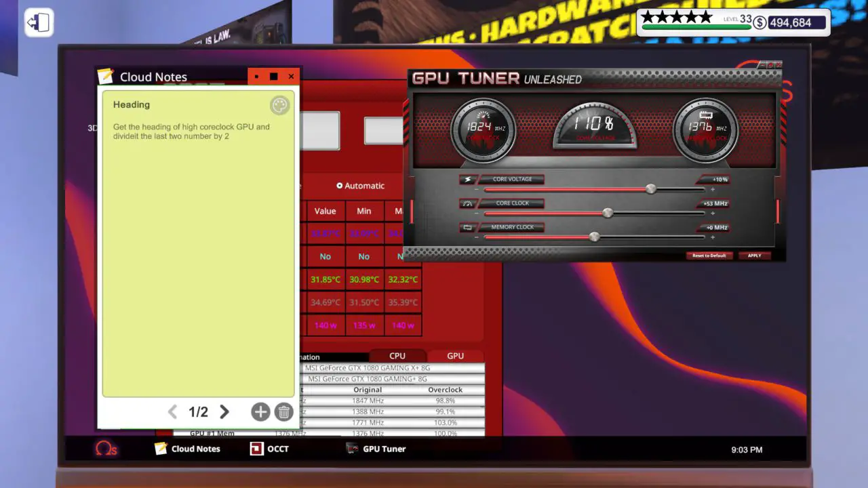Screen dimensions: 868x488
Task: Click the note Heading field
Action: [x=132, y=104]
